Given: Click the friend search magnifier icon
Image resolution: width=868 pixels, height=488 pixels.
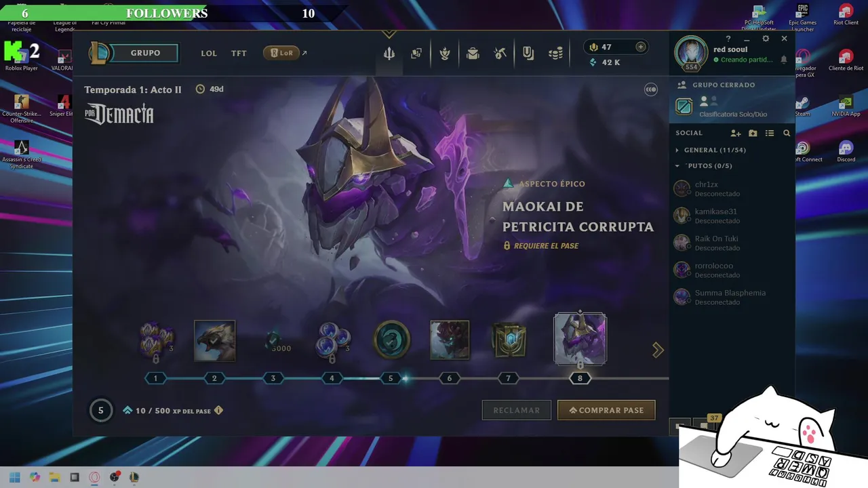Looking at the screenshot, I should [x=787, y=133].
